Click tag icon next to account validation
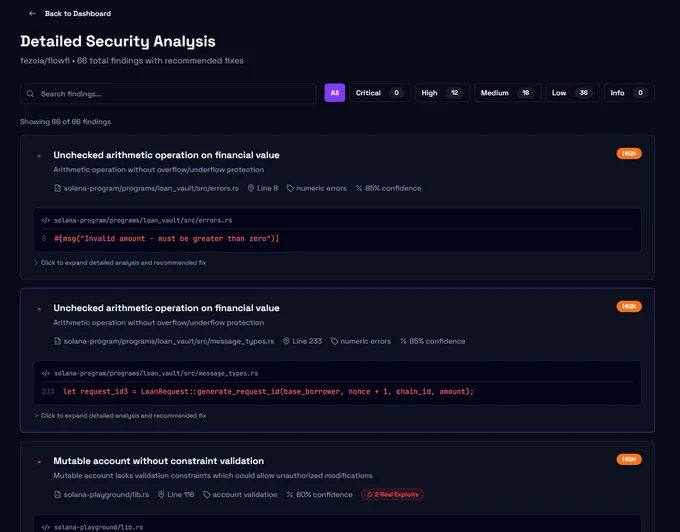Image resolution: width=680 pixels, height=532 pixels. point(206,494)
